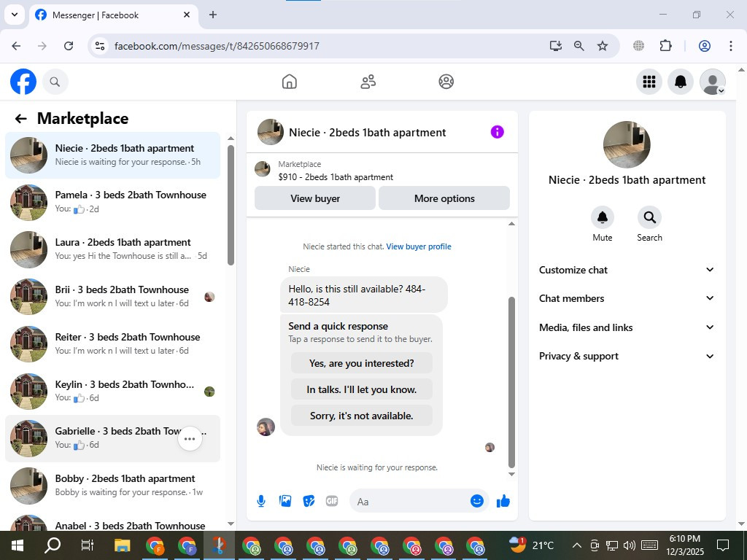This screenshot has height=560, width=747.
Task: Open the Chrome extensions puzzle icon
Action: (x=665, y=46)
